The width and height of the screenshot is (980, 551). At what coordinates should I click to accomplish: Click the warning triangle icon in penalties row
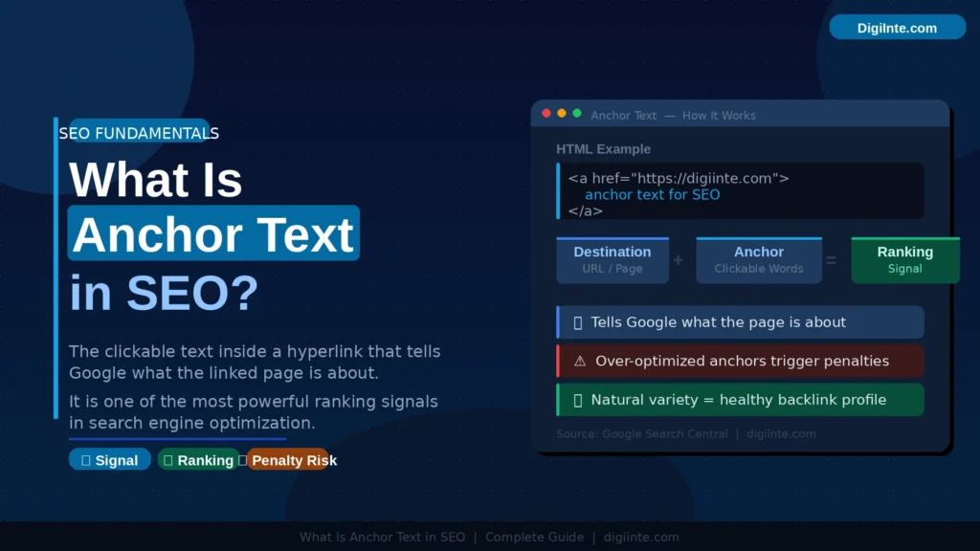click(580, 361)
